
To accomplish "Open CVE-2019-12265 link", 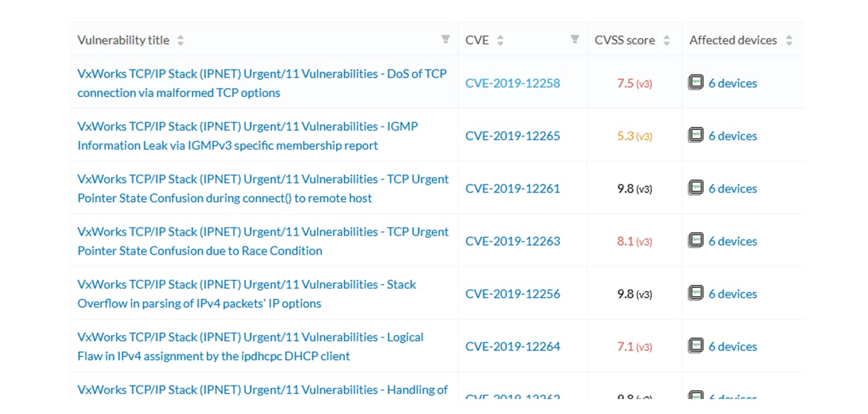I will pyautogui.click(x=512, y=136).
